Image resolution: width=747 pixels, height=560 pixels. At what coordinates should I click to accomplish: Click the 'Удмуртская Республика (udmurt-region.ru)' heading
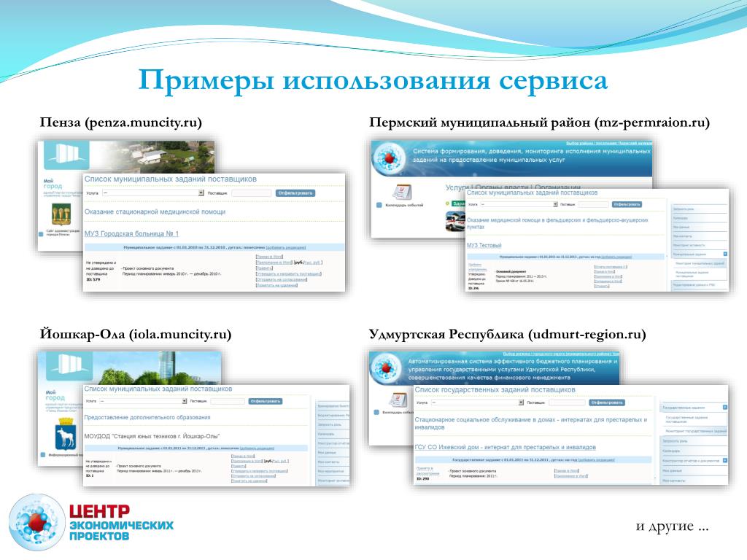(x=508, y=334)
